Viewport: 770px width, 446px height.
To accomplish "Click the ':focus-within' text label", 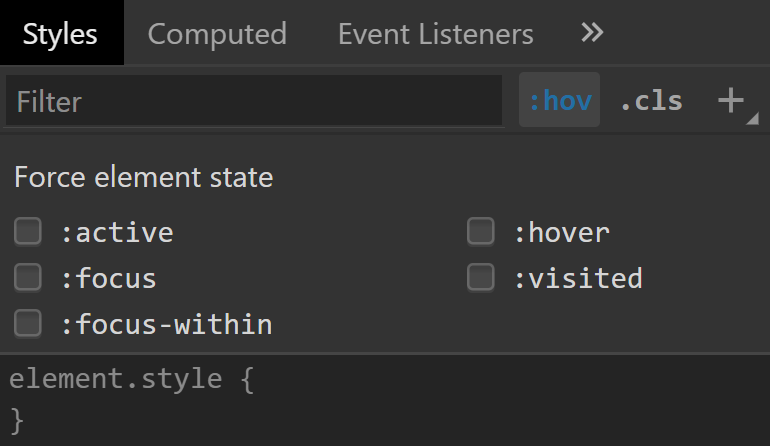I will click(x=166, y=324).
